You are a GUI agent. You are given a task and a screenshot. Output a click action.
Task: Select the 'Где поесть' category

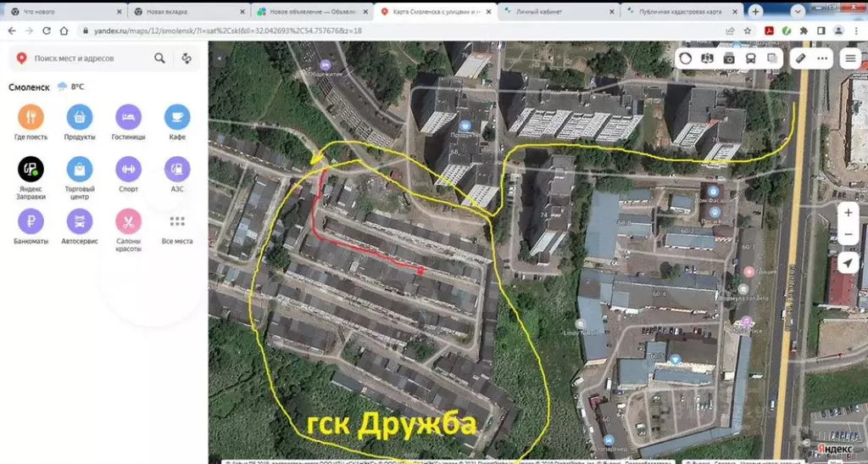31,122
